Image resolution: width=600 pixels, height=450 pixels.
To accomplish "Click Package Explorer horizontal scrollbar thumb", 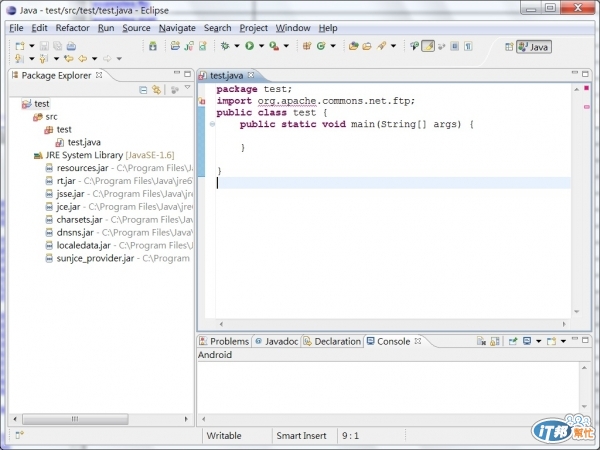I will tap(75, 419).
